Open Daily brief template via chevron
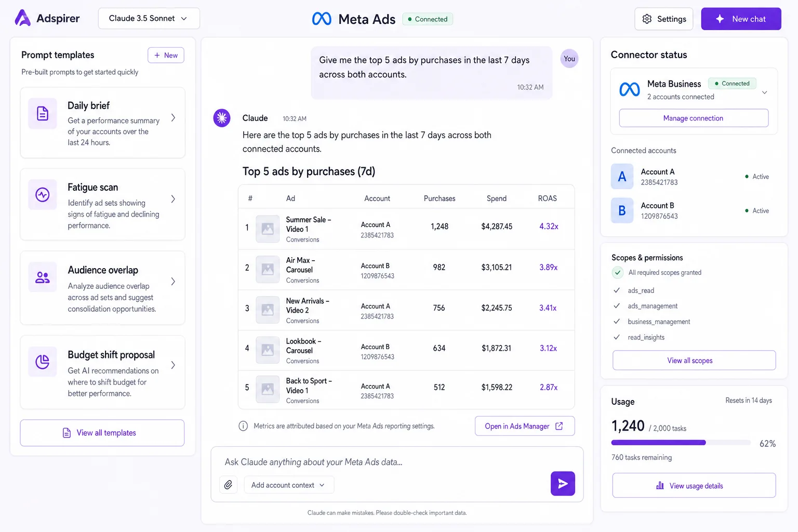This screenshot has width=798, height=532. (173, 118)
